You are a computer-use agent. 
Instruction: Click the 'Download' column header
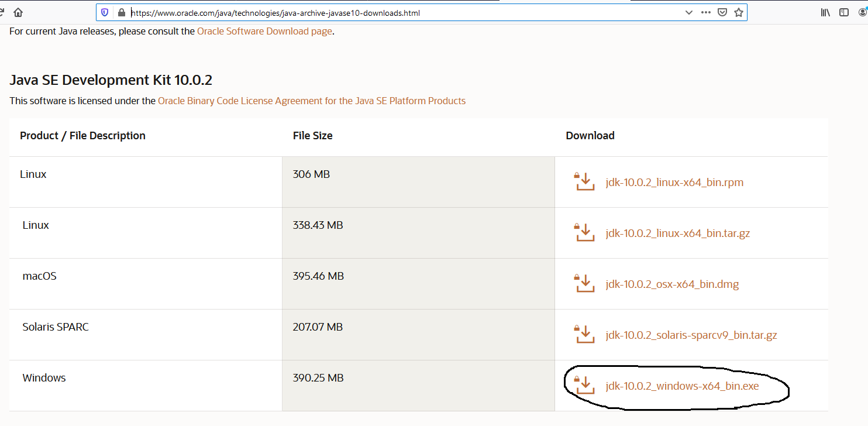tap(590, 136)
